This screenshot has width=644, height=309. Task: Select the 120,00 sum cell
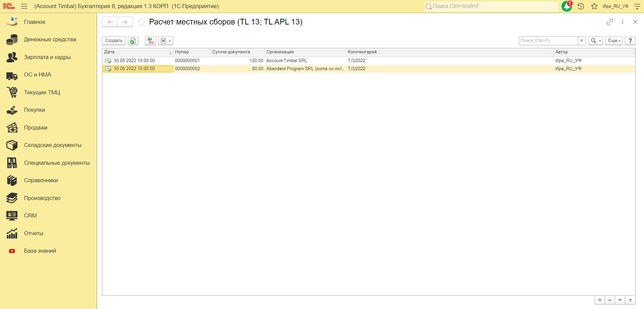pyautogui.click(x=238, y=61)
